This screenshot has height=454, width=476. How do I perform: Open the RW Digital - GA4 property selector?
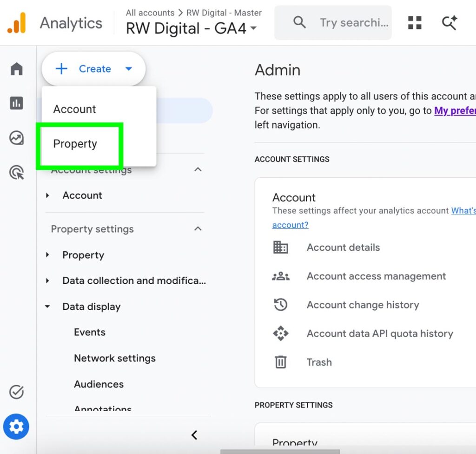tap(191, 28)
